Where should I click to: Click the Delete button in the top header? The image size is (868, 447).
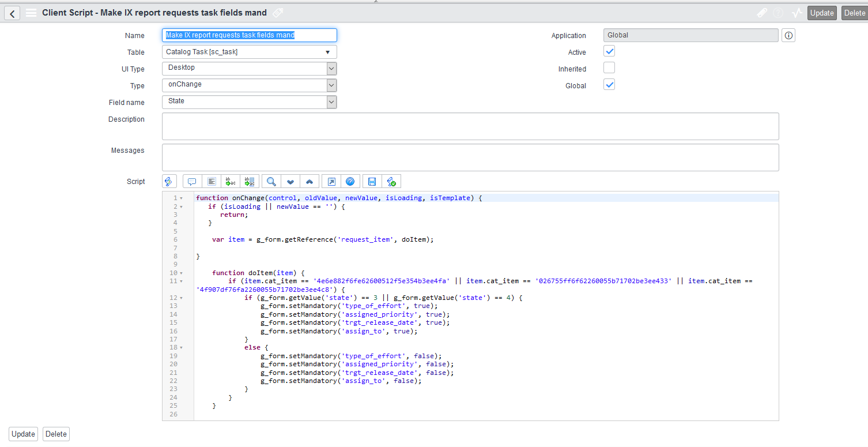tap(854, 13)
